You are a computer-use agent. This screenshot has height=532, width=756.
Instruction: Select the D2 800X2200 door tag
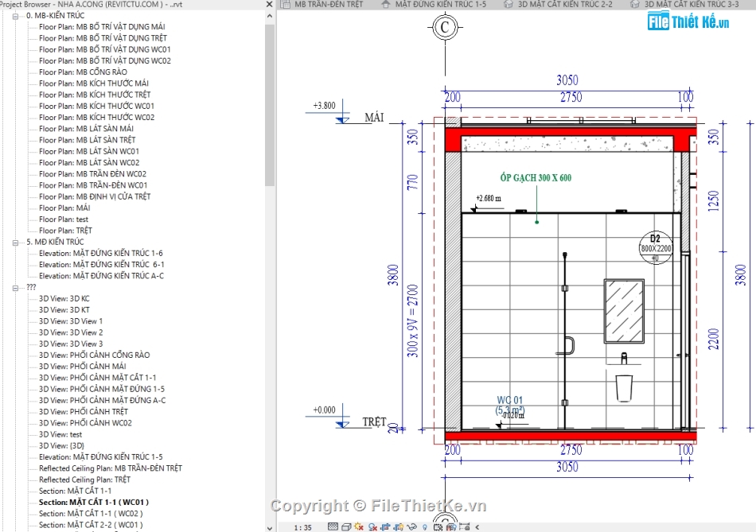(x=656, y=247)
